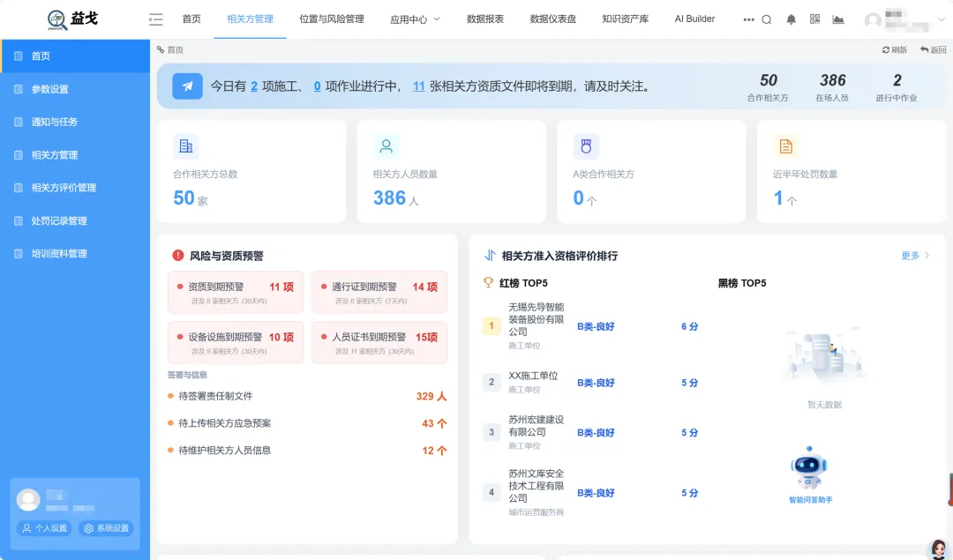Click the 2 进行中作业 statistic

[897, 87]
